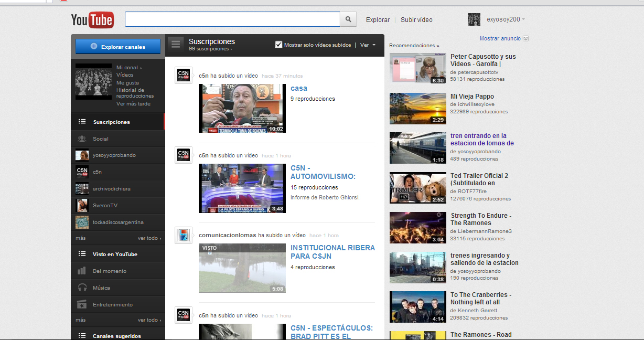Select the archivodichiara channel icon
Image resolution: width=644 pixels, height=340 pixels.
pyautogui.click(x=82, y=189)
